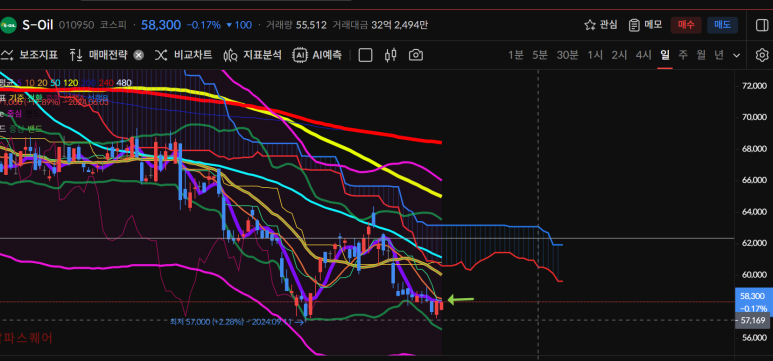Click the 58,300 current price text
This screenshot has height=361, width=773.
point(161,25)
